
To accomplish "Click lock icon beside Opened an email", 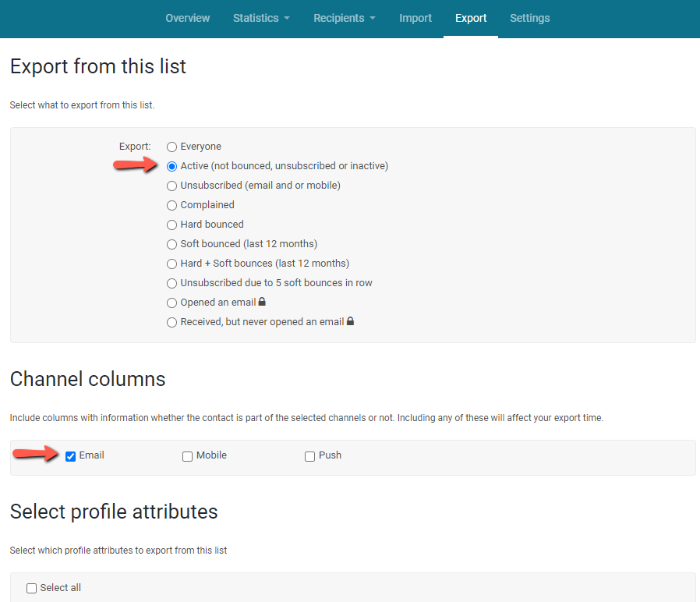I will (262, 303).
